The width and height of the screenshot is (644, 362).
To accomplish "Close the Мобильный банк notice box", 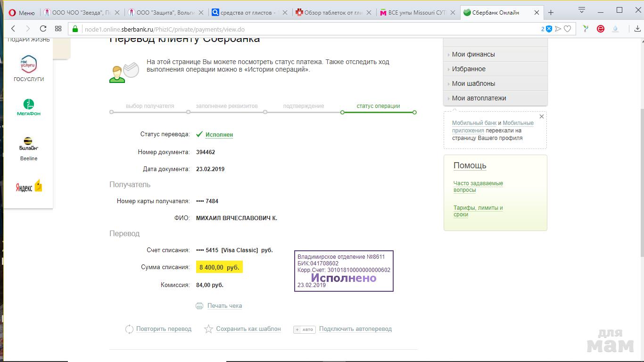I will [x=542, y=116].
